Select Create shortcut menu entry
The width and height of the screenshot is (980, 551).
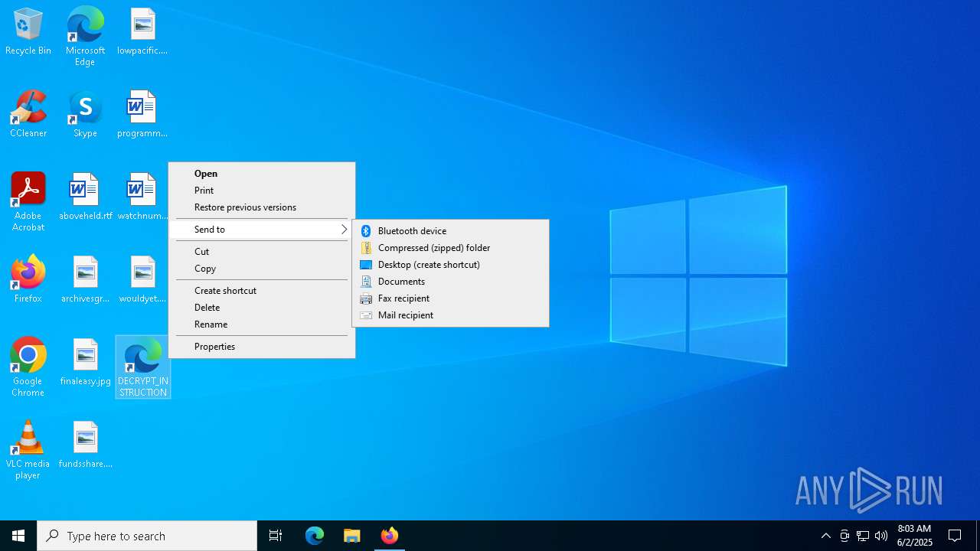tap(262, 291)
